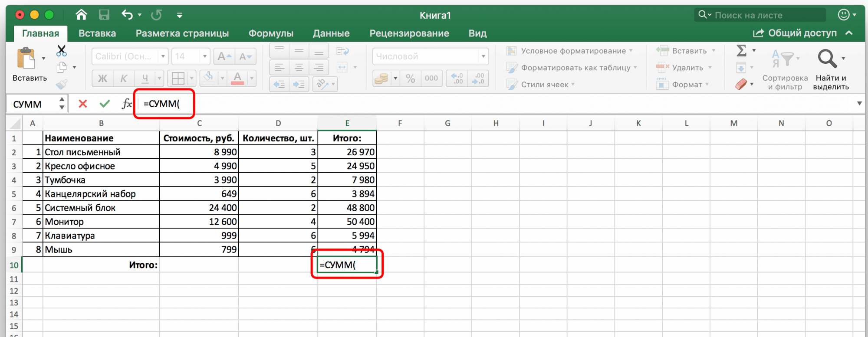Open the Quick Access toolbar customize arrow
This screenshot has width=868, height=337.
[179, 16]
